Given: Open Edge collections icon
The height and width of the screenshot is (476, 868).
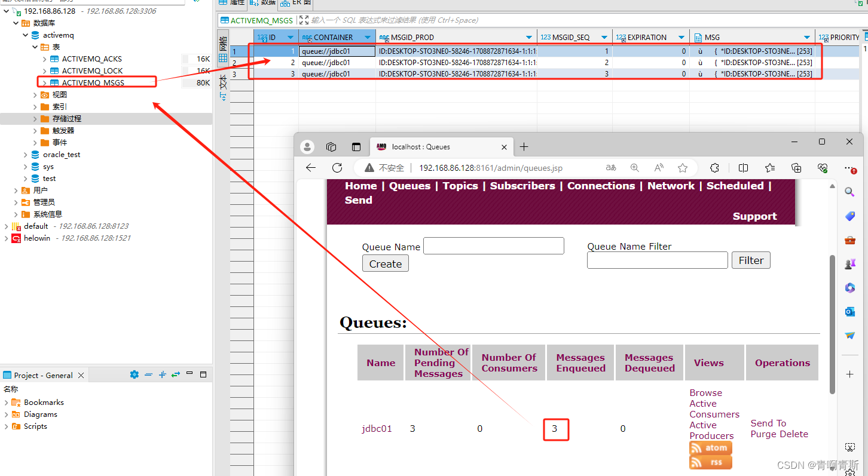Looking at the screenshot, I should pos(796,168).
